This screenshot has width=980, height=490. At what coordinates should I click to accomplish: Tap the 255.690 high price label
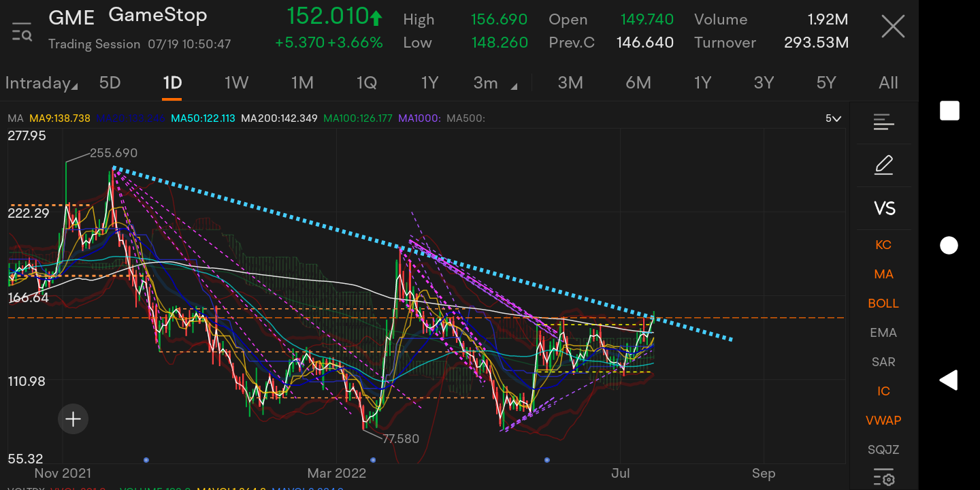(x=114, y=153)
